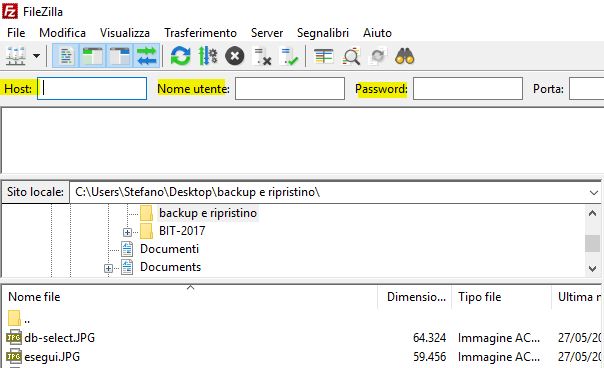Click the message log area
The width and height of the screenshot is (604, 368).
[x=302, y=140]
